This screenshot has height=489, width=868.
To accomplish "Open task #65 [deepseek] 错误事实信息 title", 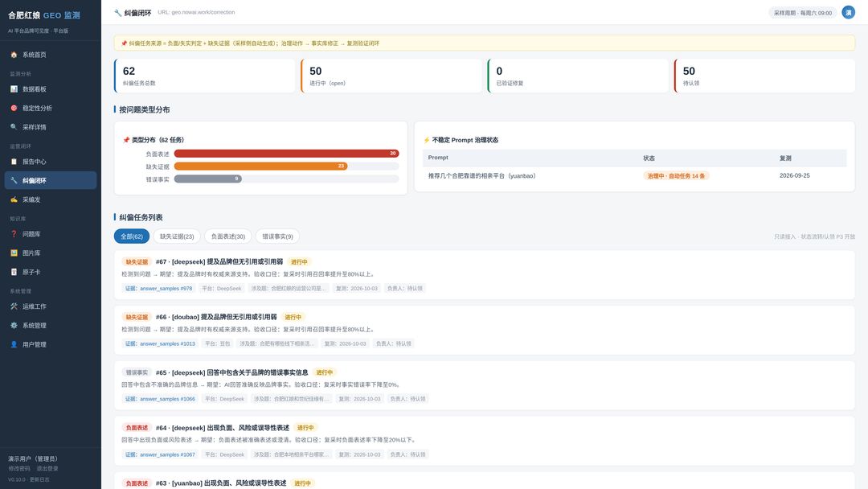I will click(232, 372).
